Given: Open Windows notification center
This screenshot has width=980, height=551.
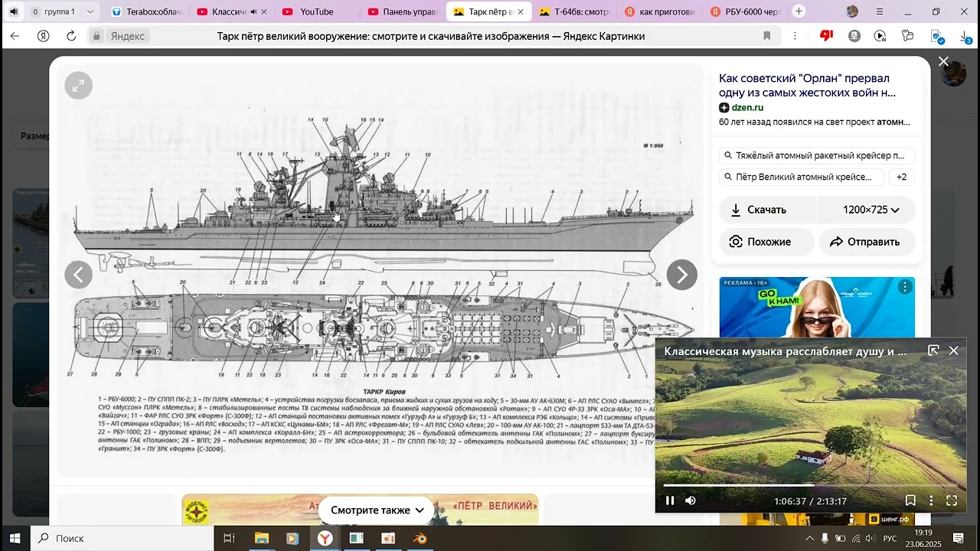Looking at the screenshot, I should [958, 538].
